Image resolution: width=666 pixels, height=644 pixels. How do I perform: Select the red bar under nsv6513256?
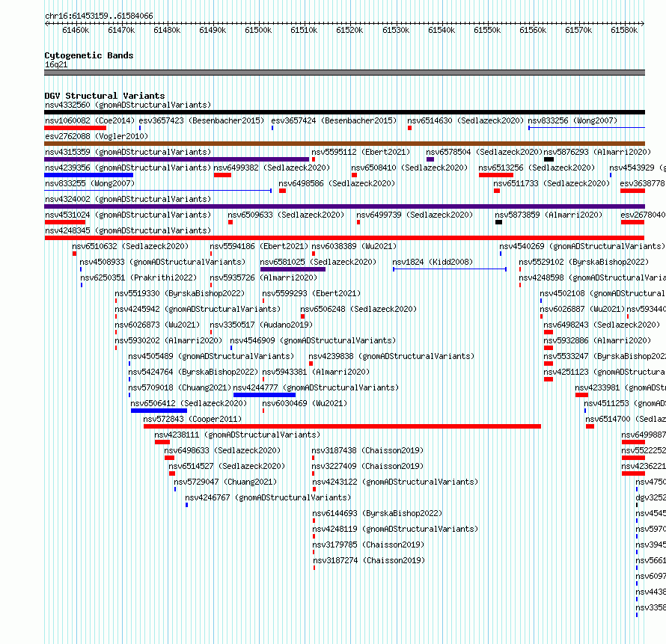[496, 175]
